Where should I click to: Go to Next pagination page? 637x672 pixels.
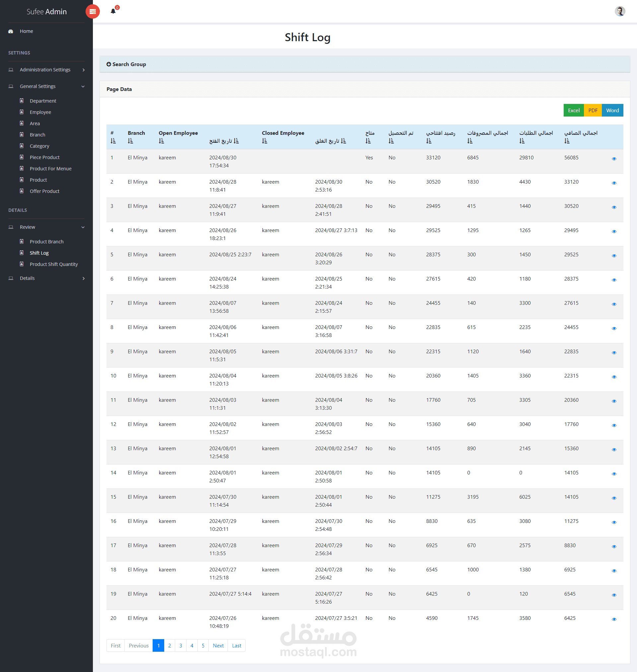[218, 645]
